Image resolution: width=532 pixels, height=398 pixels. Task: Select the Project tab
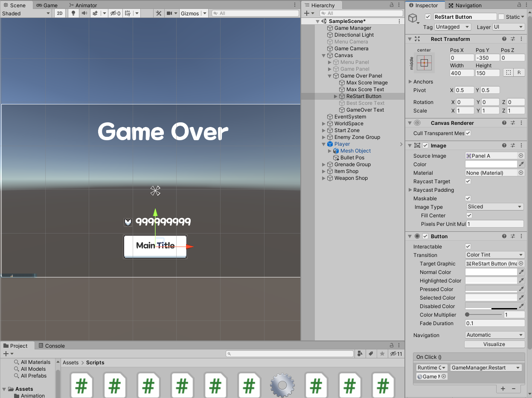coord(15,346)
